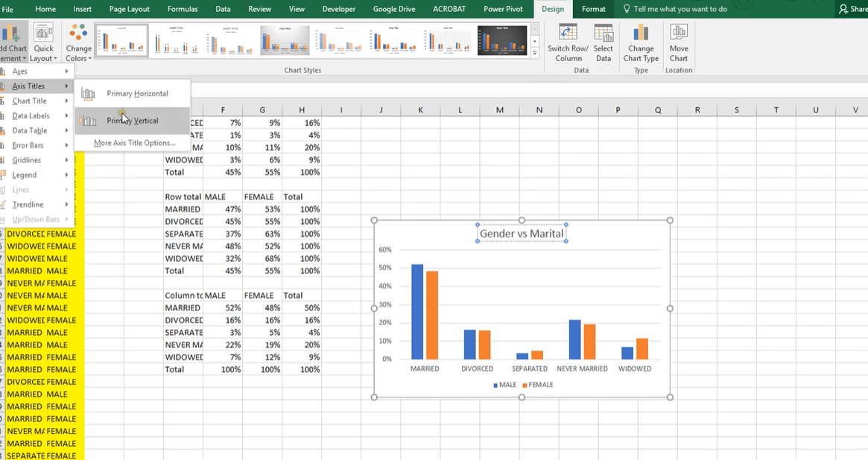The height and width of the screenshot is (460, 868).
Task: Open the Trendline submenu
Action: [x=36, y=205]
